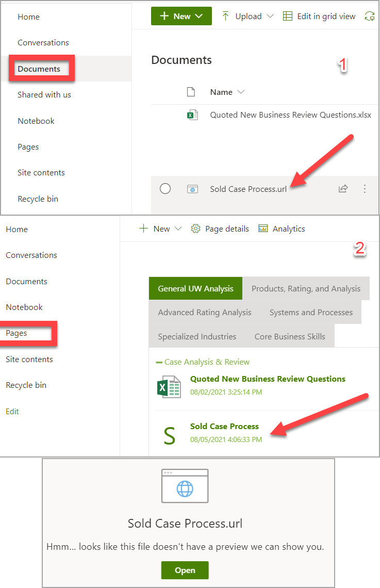Open Site contents in lower navigation

pyautogui.click(x=29, y=360)
